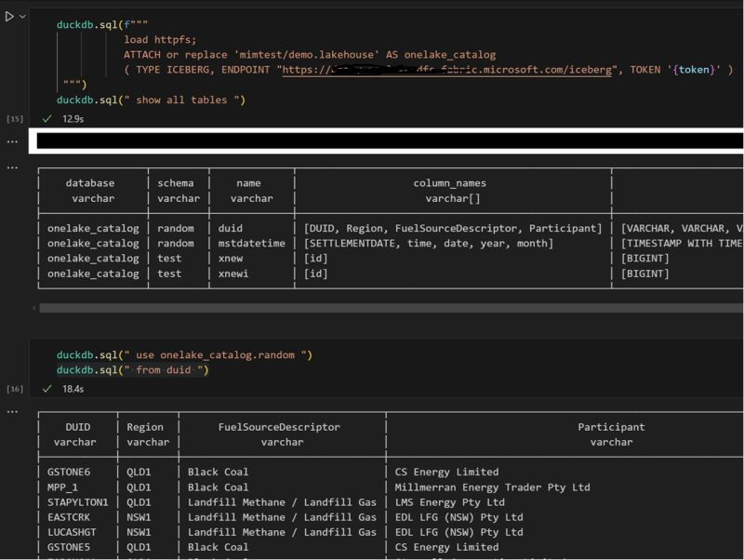
Task: Open run options dropdown arrow
Action: [x=22, y=17]
